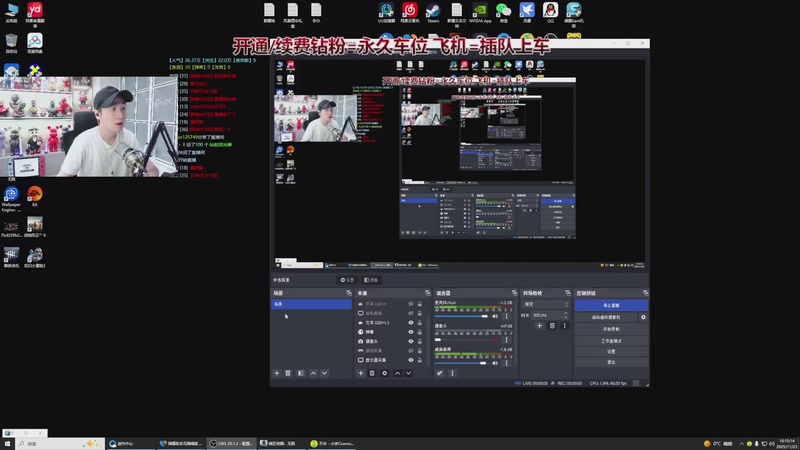This screenshot has width=800, height=450.
Task: Open source 滤镜 filters button above docks
Action: [371, 280]
